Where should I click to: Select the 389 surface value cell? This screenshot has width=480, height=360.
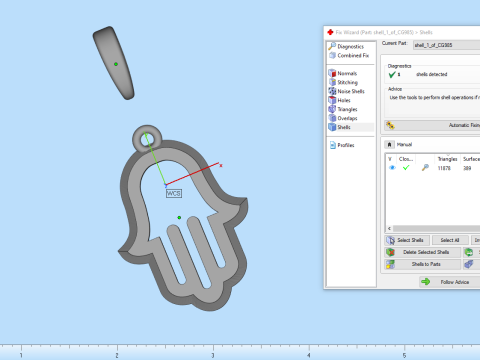point(467,168)
